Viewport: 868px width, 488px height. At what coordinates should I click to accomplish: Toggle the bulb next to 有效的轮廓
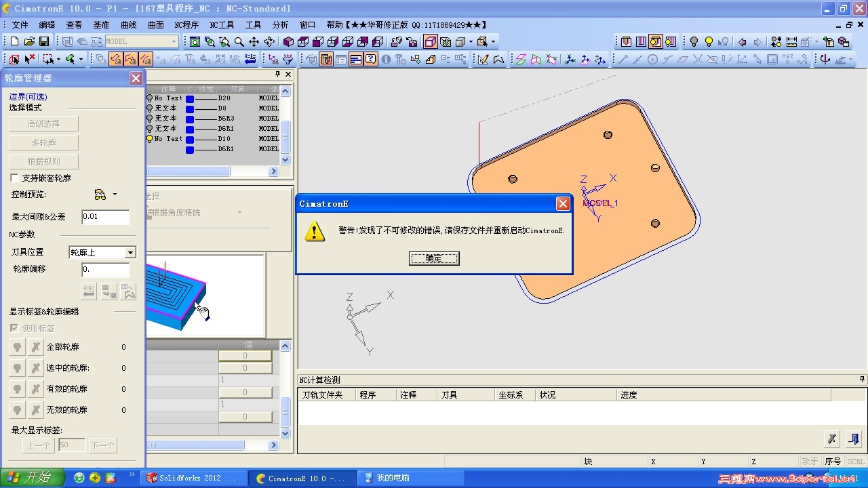[17, 389]
